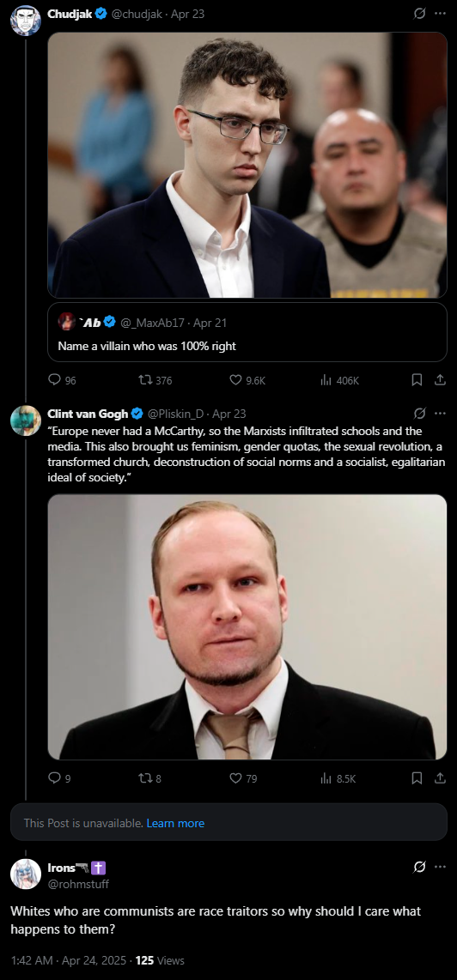Open more options menu on Irons' post
Viewport: 457px width, 980px height.
pyautogui.click(x=440, y=867)
